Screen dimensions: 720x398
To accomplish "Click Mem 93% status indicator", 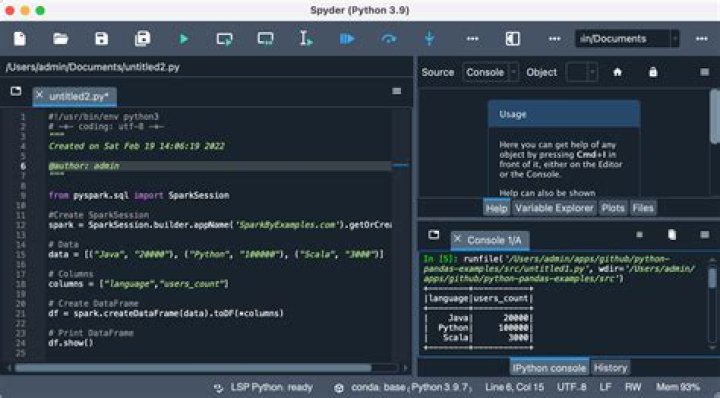I will pyautogui.click(x=677, y=387).
